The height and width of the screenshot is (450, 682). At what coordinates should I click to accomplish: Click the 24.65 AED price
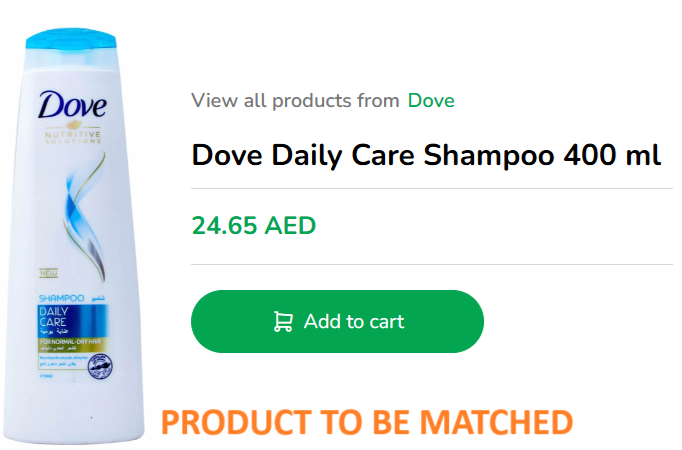coord(254,226)
